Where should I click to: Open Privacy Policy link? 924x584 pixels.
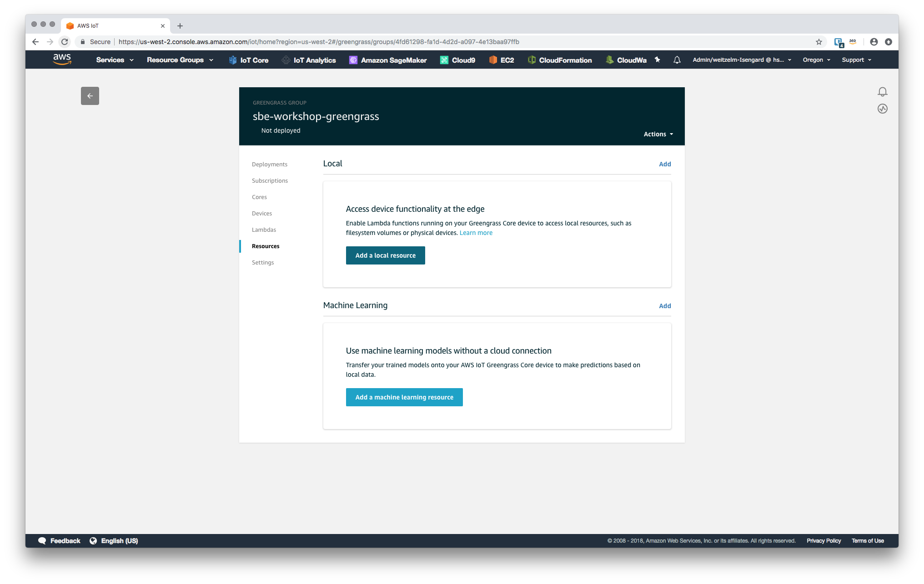[824, 541]
